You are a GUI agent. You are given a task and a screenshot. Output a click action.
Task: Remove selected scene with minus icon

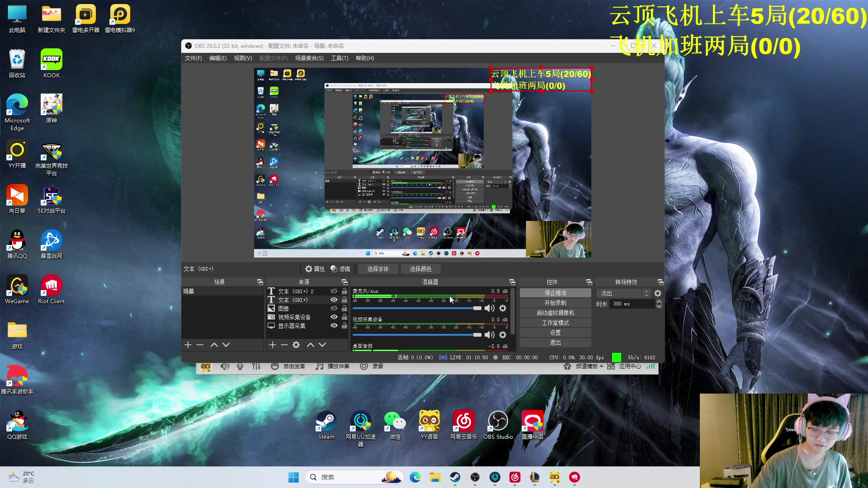(200, 345)
